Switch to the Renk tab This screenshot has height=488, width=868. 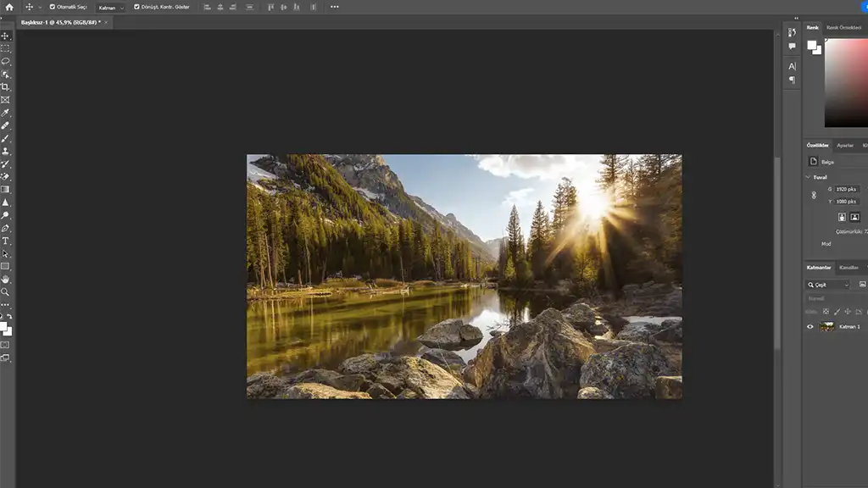[812, 28]
